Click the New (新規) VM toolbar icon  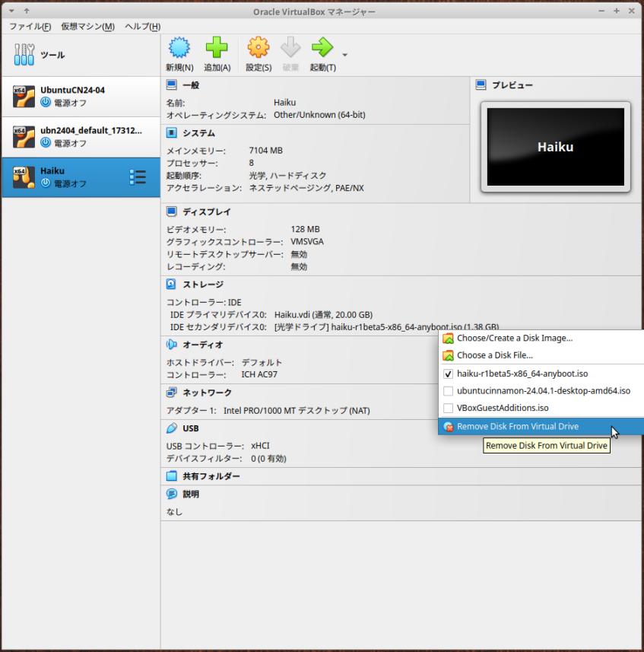coord(179,47)
